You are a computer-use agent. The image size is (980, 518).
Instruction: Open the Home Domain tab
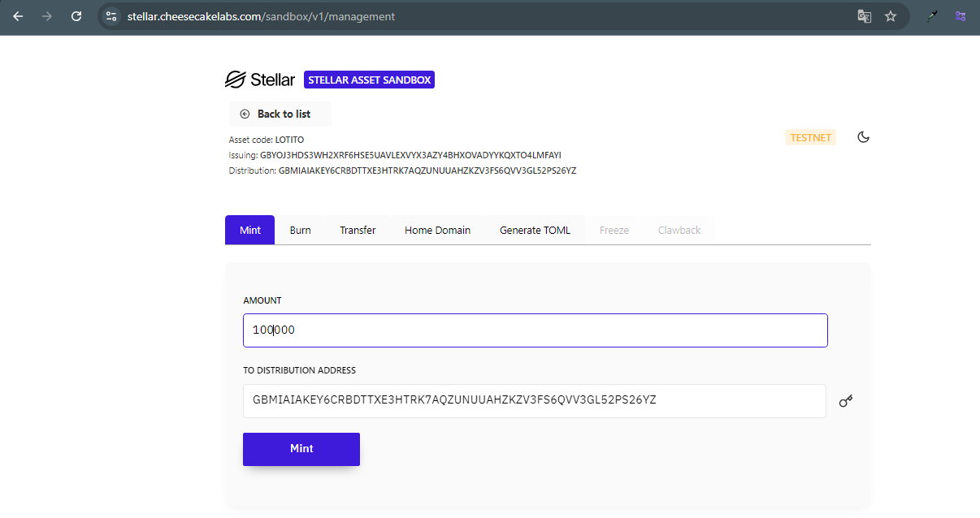tap(437, 230)
